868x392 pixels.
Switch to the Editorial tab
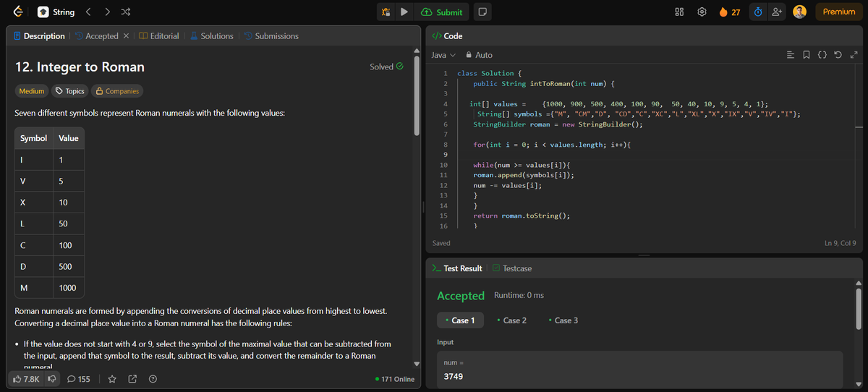(158, 36)
